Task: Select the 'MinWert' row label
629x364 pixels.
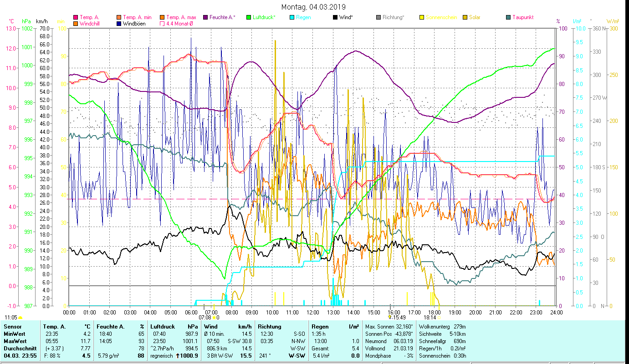Action: 14,334
